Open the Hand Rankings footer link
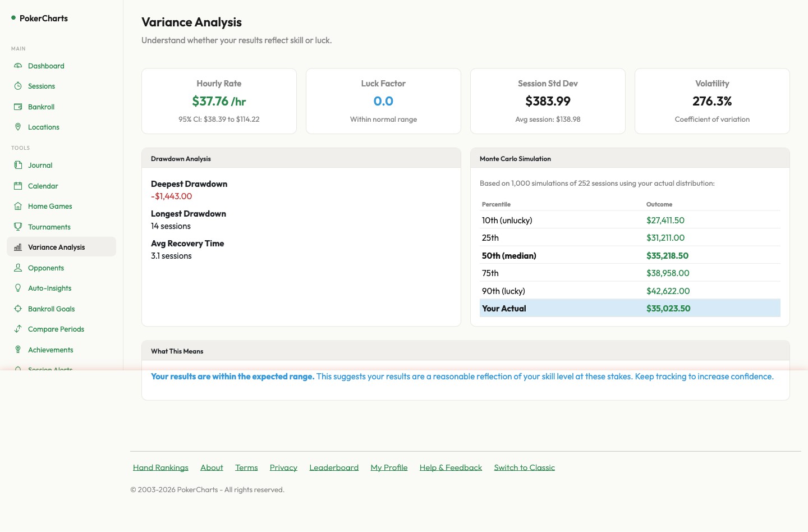The width and height of the screenshot is (808, 532). (x=160, y=467)
